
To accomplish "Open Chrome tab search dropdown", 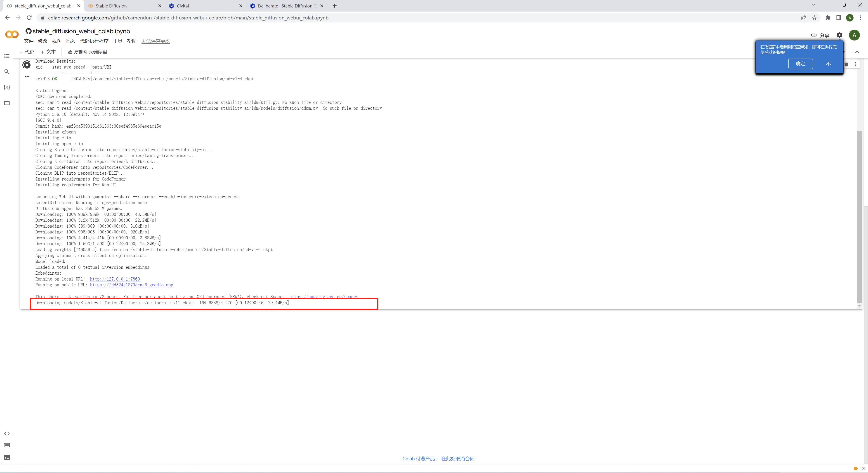I will coord(814,5).
